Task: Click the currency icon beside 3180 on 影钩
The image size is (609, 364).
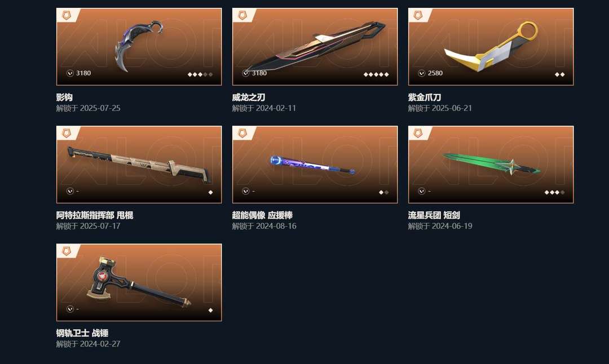Action: pyautogui.click(x=70, y=73)
